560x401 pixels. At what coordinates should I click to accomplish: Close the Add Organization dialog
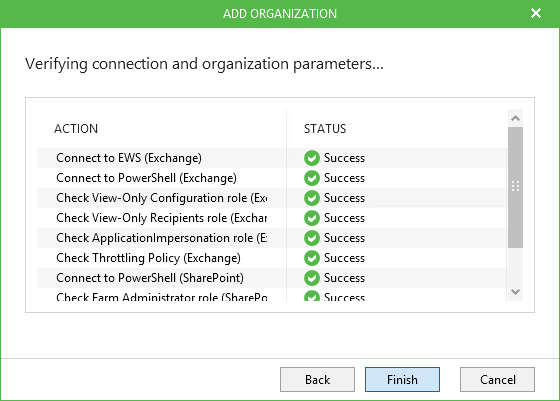(536, 13)
